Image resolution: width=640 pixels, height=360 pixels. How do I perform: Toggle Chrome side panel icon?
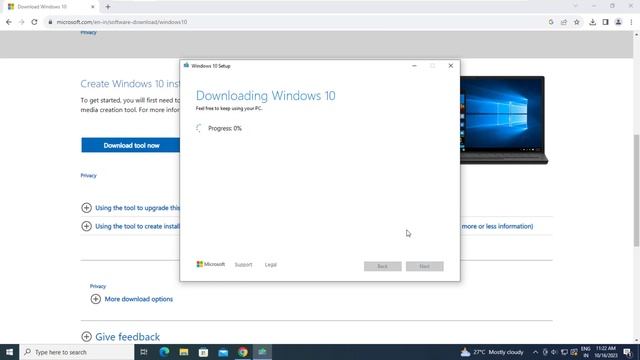point(605,22)
